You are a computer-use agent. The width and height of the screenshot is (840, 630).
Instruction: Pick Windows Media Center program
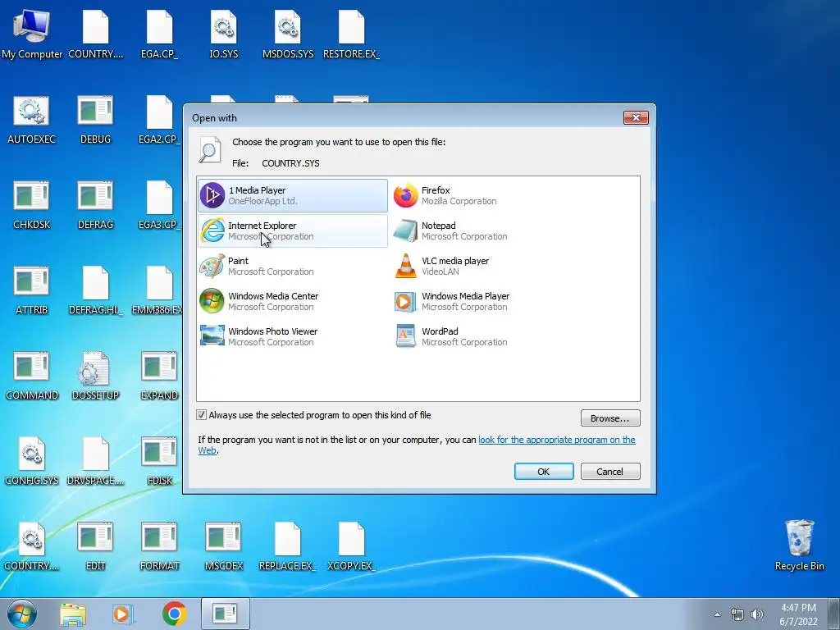[x=293, y=302]
